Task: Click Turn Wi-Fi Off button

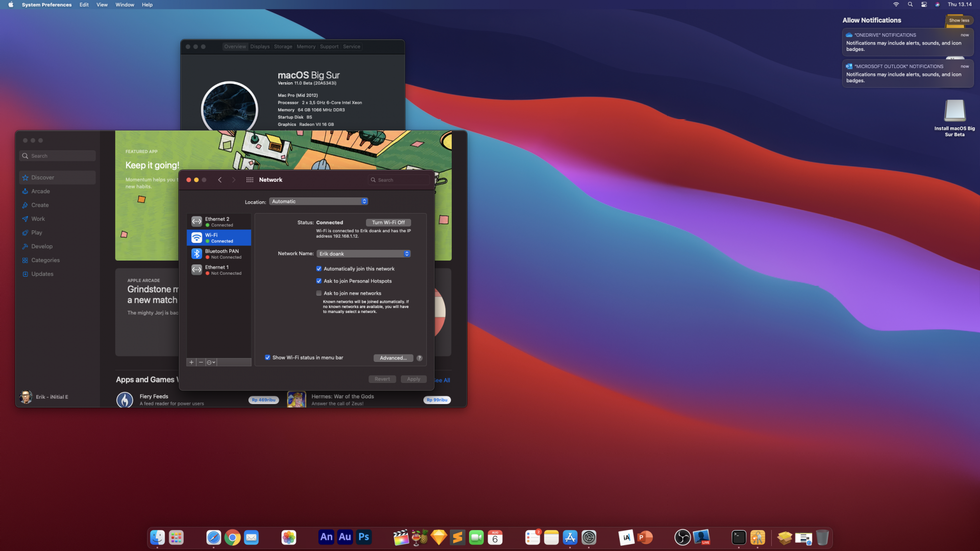Action: pyautogui.click(x=389, y=222)
